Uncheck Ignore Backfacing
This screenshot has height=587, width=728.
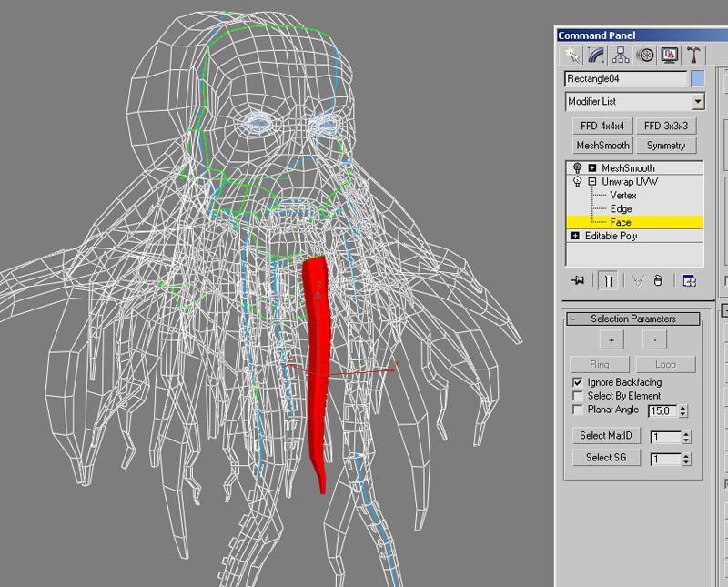coord(577,382)
